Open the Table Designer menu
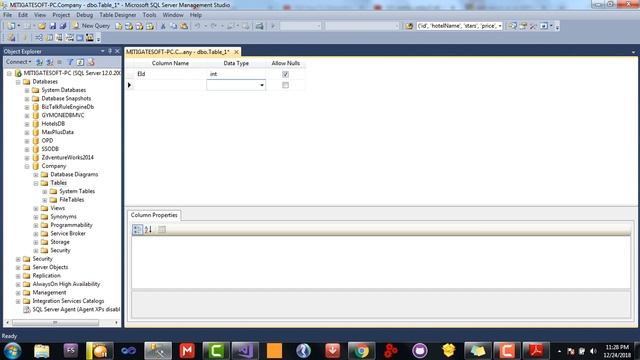Viewport: 640px width, 360px height. coord(118,15)
